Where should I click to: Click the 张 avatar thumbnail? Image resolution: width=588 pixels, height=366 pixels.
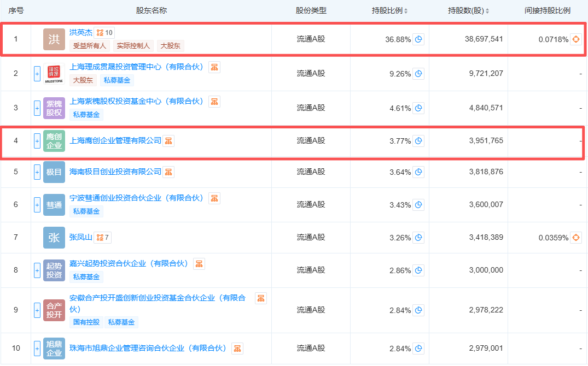(x=54, y=238)
